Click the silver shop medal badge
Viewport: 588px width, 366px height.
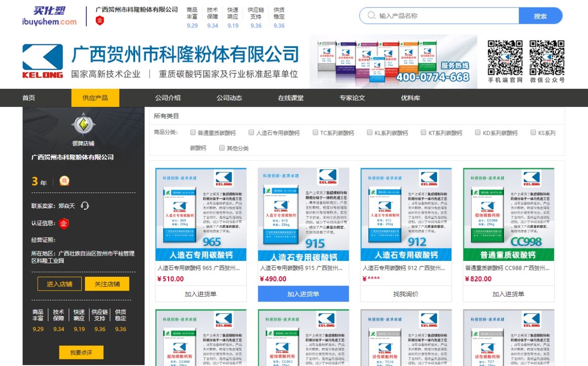pos(84,125)
